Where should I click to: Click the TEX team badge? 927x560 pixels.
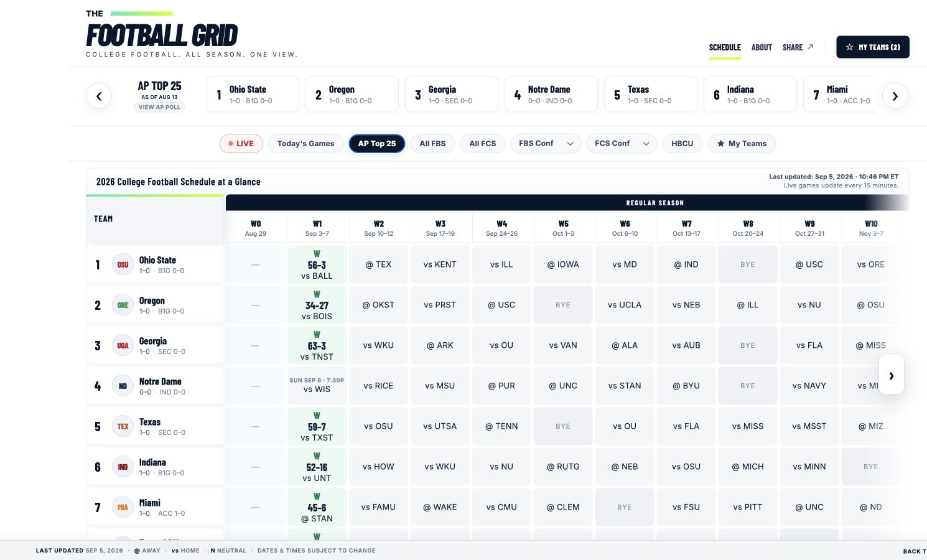[x=123, y=426]
